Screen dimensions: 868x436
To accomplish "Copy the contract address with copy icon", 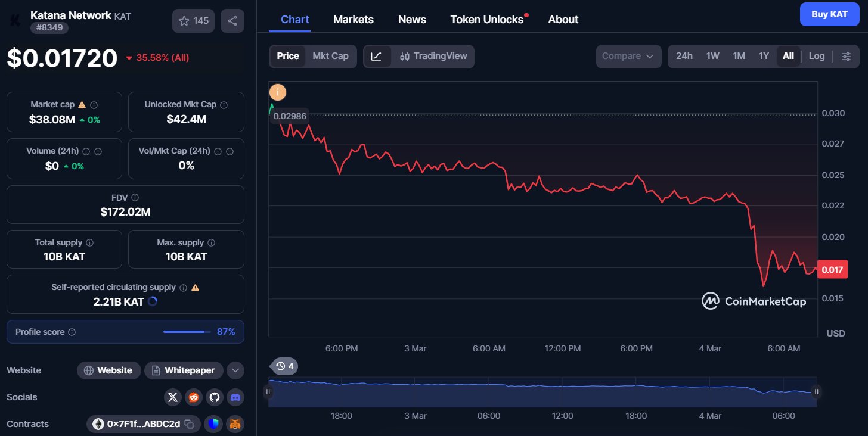I will 189,424.
